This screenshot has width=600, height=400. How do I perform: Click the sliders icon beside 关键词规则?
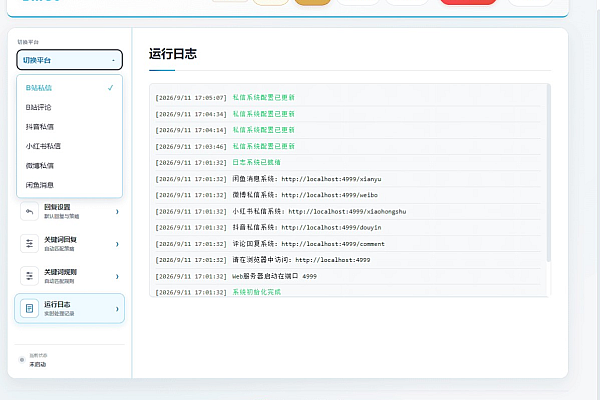tap(29, 276)
